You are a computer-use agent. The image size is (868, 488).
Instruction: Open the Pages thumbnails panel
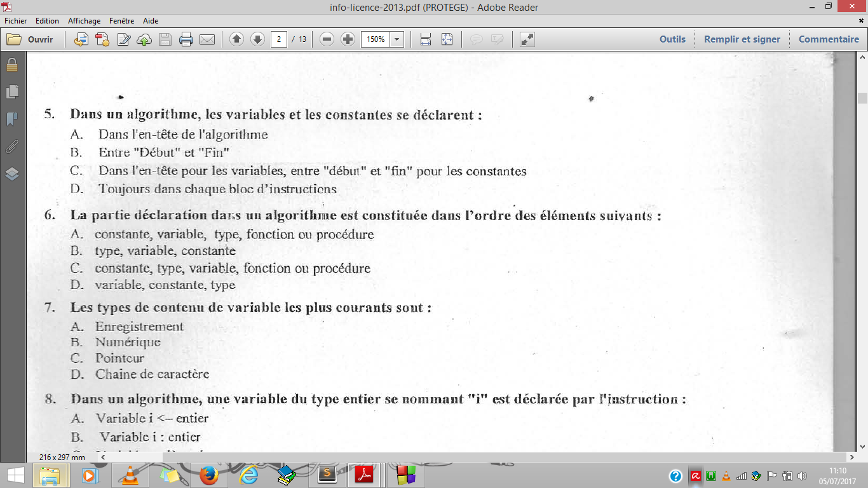[11, 93]
